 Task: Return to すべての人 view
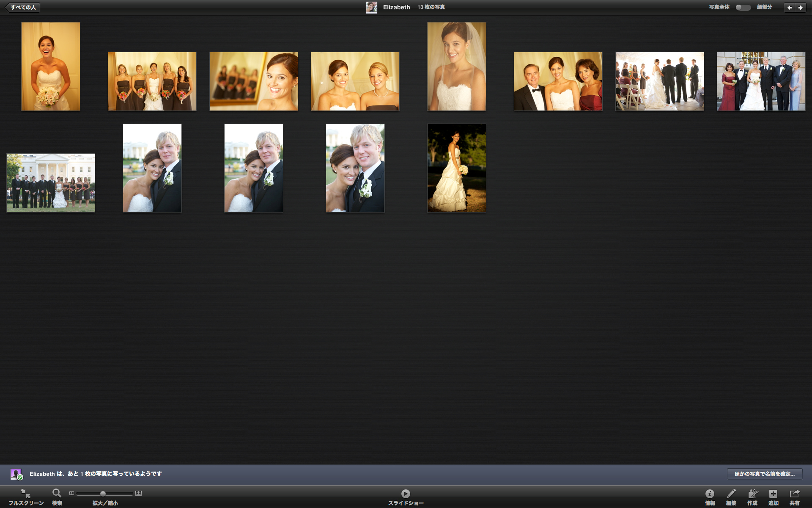[22, 7]
